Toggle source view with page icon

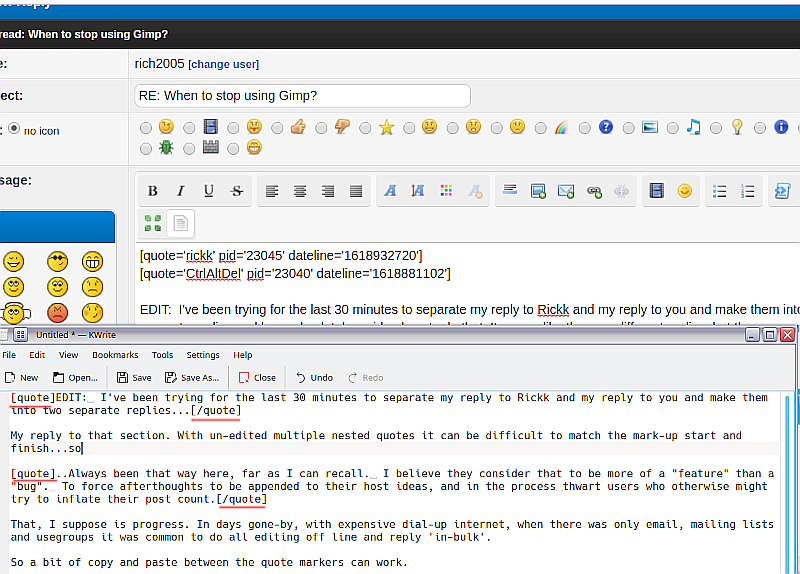point(180,223)
